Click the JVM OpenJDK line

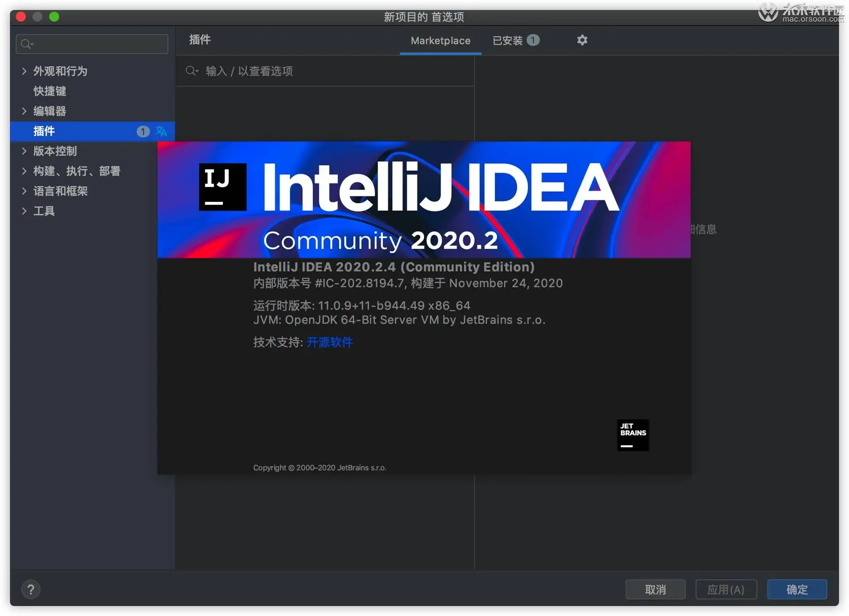(x=399, y=320)
